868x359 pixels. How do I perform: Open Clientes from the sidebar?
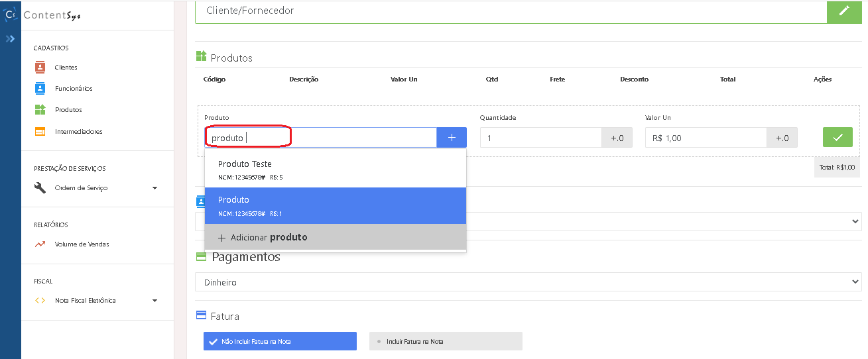click(x=66, y=68)
